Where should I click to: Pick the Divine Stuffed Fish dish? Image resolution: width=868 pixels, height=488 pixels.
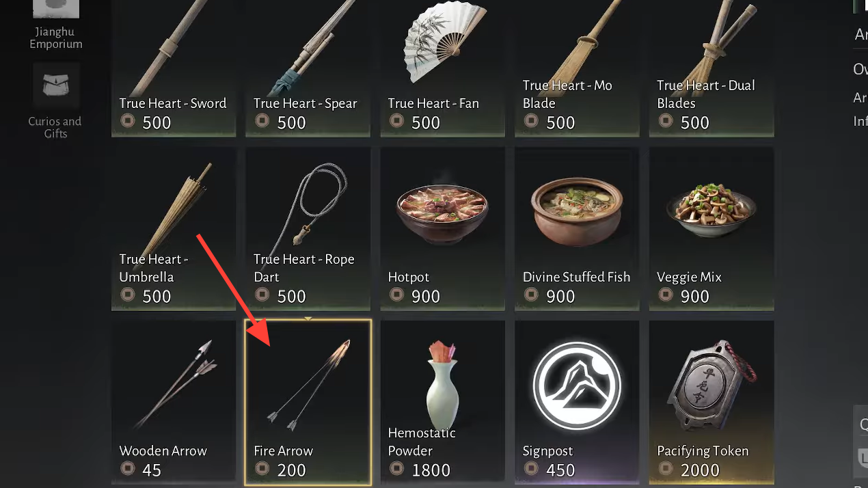tap(577, 229)
